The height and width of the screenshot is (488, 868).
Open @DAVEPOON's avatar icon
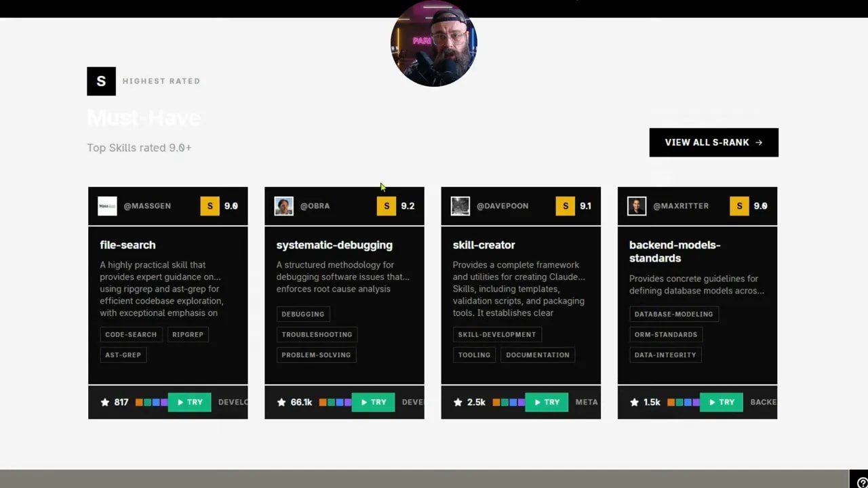tap(460, 205)
